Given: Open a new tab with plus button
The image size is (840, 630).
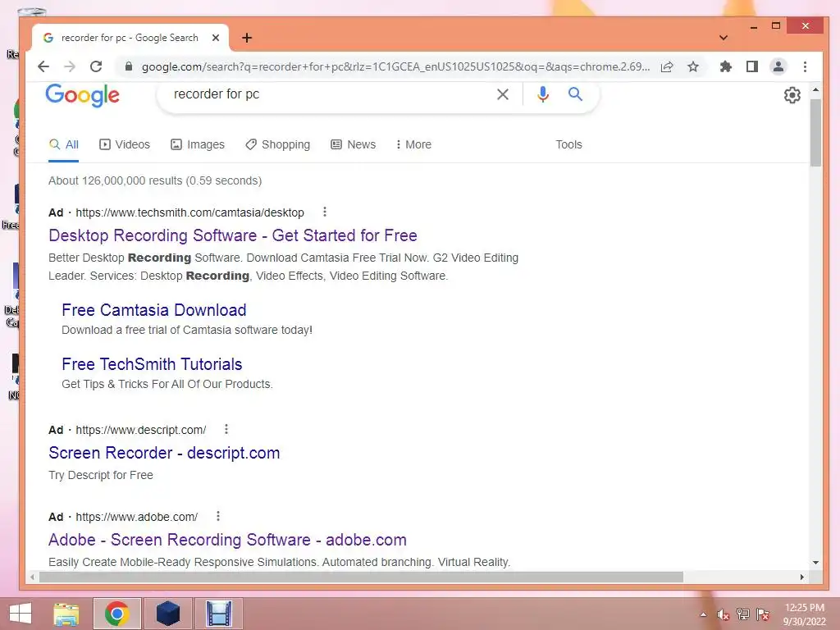Looking at the screenshot, I should [246, 38].
